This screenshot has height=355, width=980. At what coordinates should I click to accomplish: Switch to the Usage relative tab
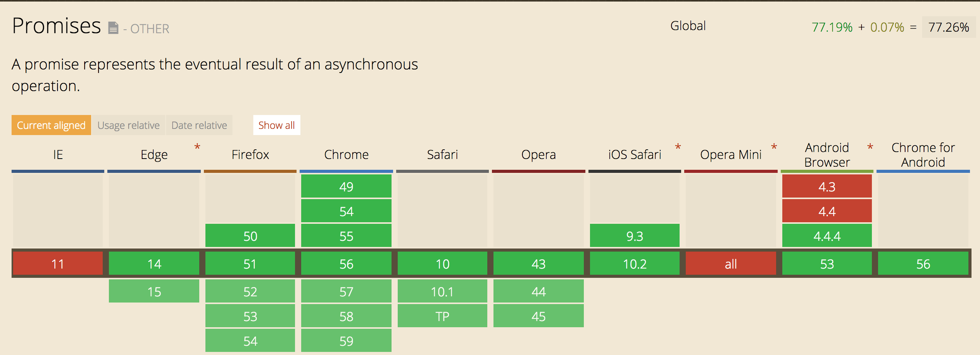coord(129,125)
